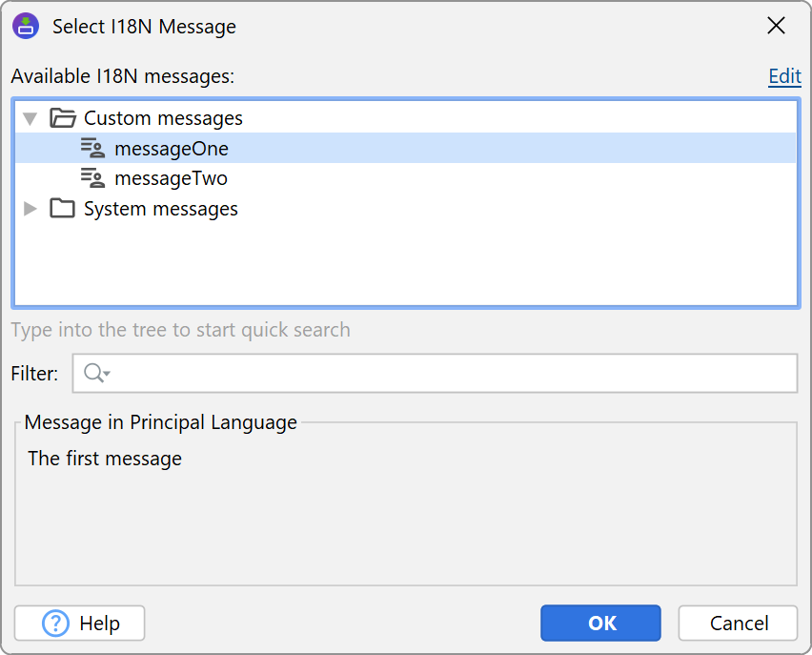
Task: Click the messageTwo message icon
Action: (x=92, y=178)
